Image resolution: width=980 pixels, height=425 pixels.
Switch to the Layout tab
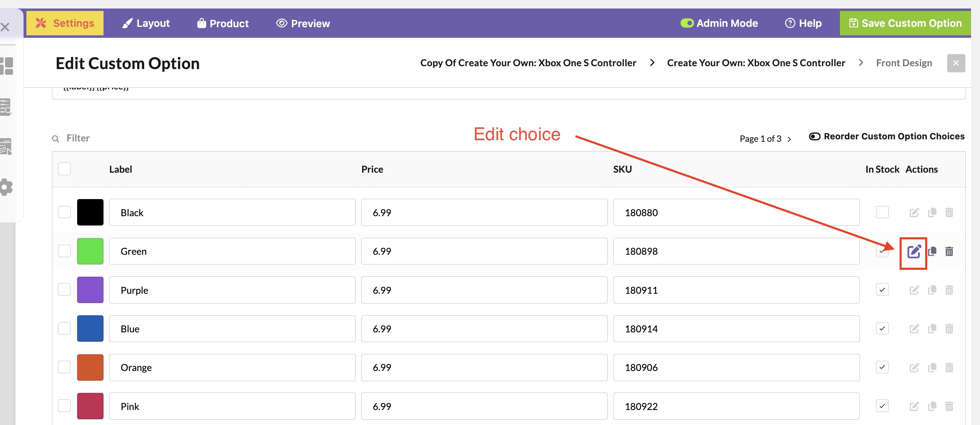tap(146, 23)
